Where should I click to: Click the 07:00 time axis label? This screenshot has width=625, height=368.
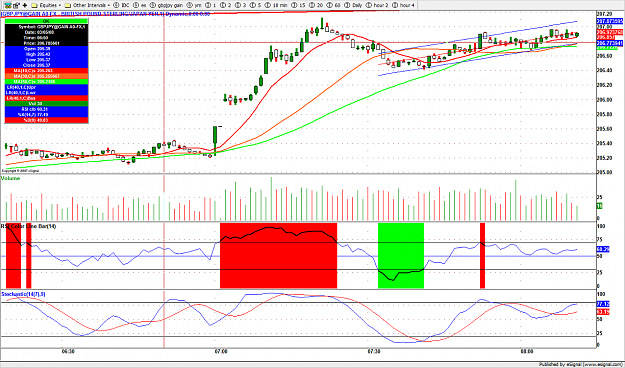[221, 351]
